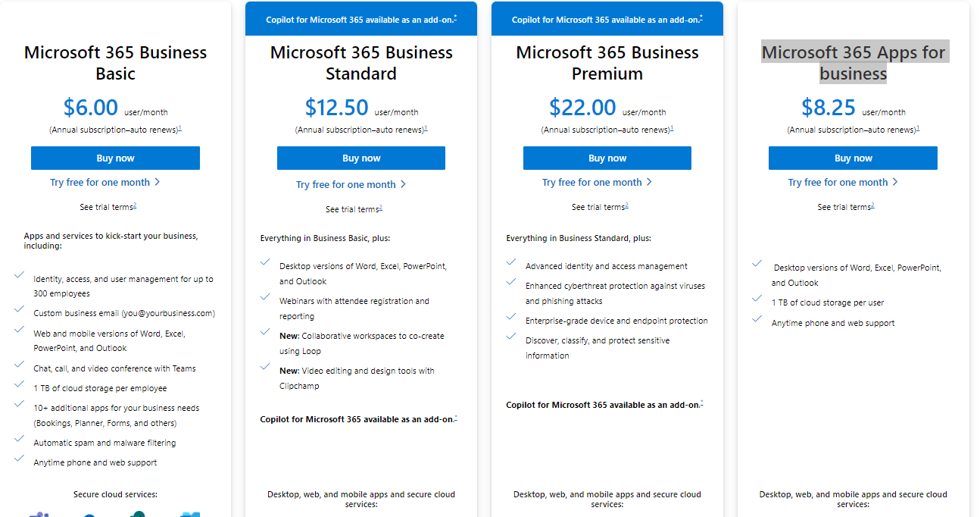Open See trial terms under Business Premium

click(x=599, y=206)
